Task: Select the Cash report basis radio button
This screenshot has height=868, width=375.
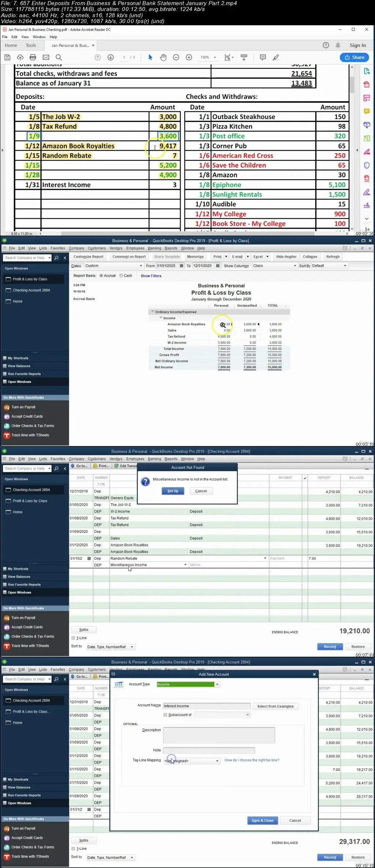Action: coord(121,276)
